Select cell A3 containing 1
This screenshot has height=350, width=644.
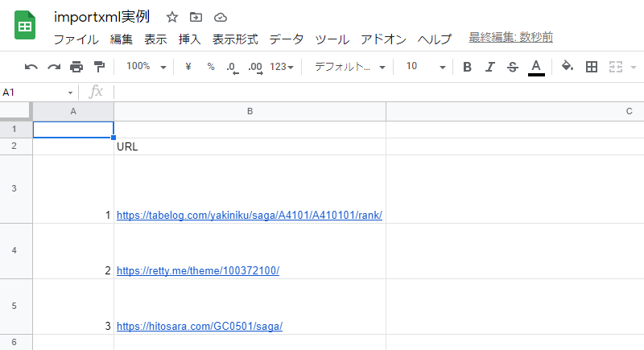click(x=73, y=189)
